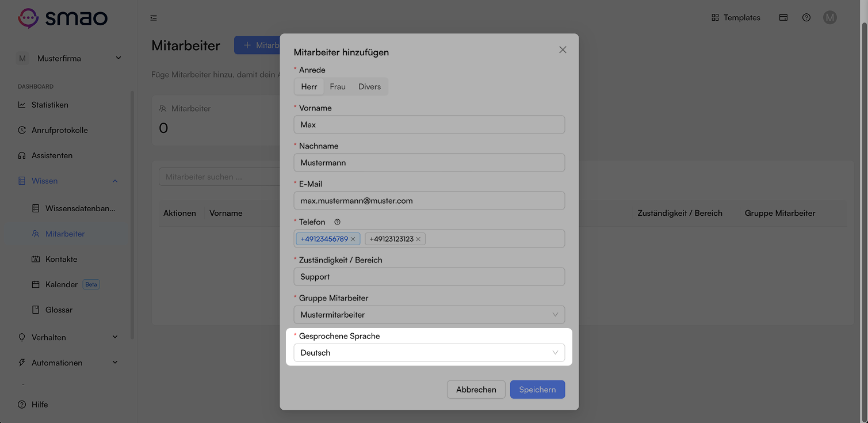Close the Mitarbeiter hinzufügen dialog
This screenshot has width=868, height=423.
[563, 50]
